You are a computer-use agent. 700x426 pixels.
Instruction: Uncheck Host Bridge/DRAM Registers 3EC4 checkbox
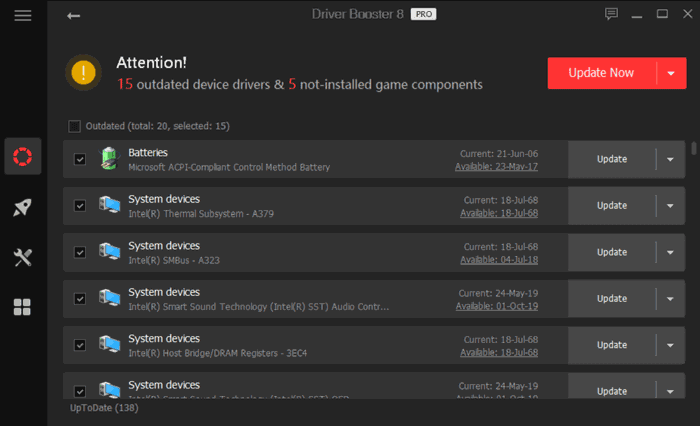click(80, 345)
